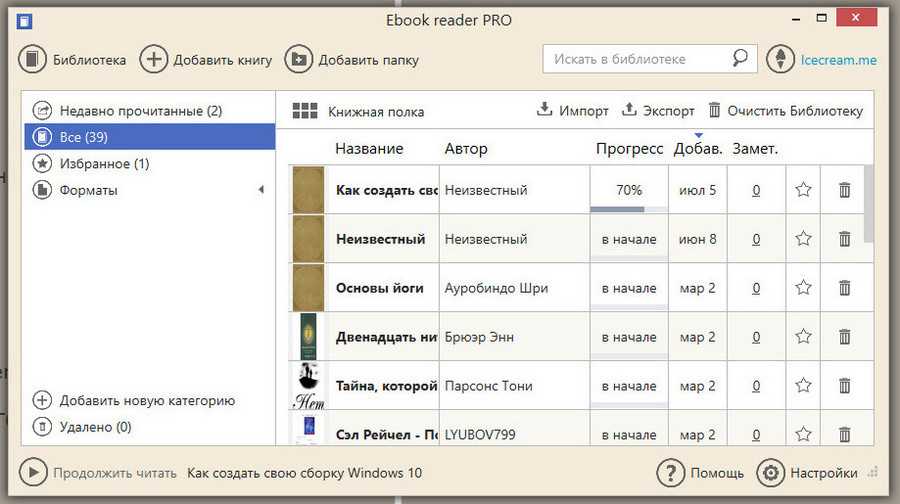900x504 pixels.
Task: Sort by the Добав. column header
Action: [x=698, y=149]
